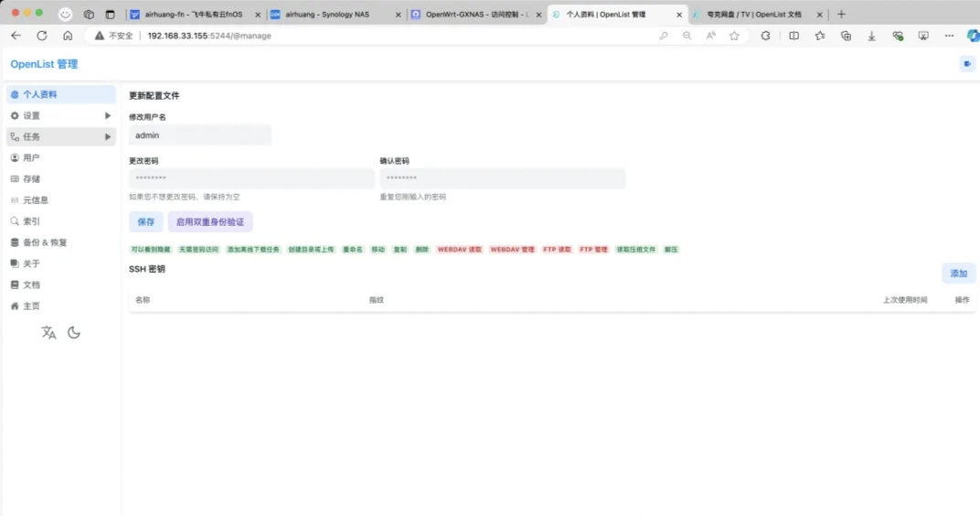Click the 确认密码 input field
The height and width of the screenshot is (516, 980).
[502, 178]
